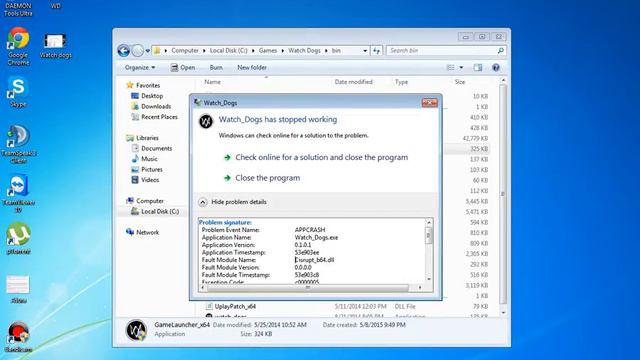Click the Watch_Dogs logo in crash dialog
Image resolution: width=640 pixels, height=360 pixels.
click(x=206, y=121)
